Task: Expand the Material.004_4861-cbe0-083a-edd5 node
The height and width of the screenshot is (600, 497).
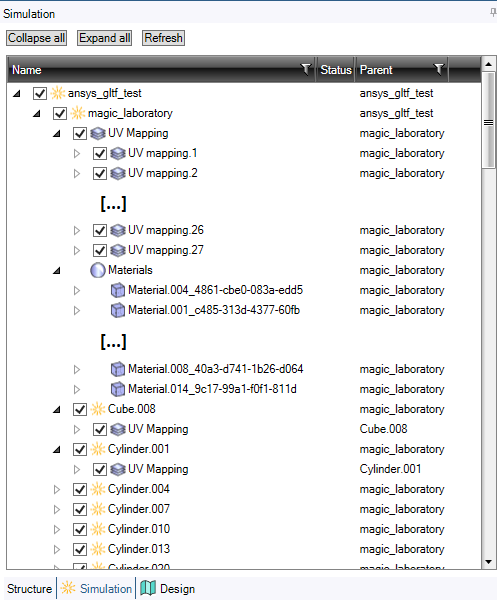Action: (77, 290)
